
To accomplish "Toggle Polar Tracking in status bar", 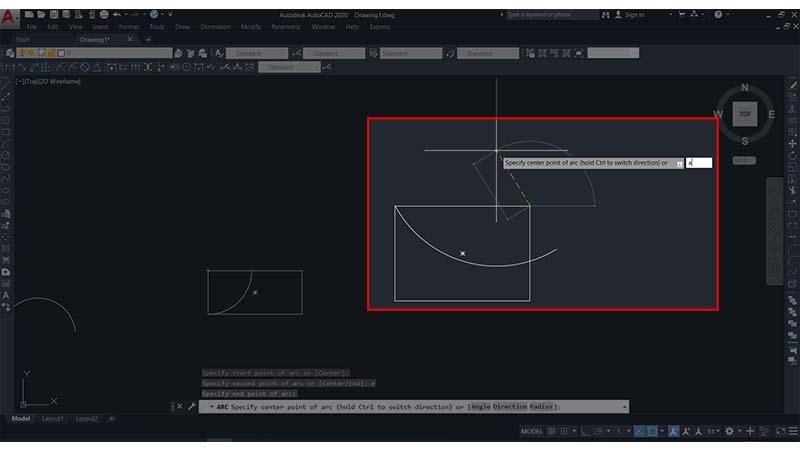I will tap(597, 431).
